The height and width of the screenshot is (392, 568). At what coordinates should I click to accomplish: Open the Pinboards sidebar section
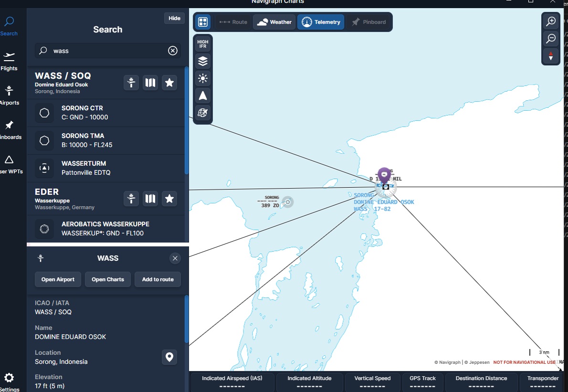click(10, 130)
